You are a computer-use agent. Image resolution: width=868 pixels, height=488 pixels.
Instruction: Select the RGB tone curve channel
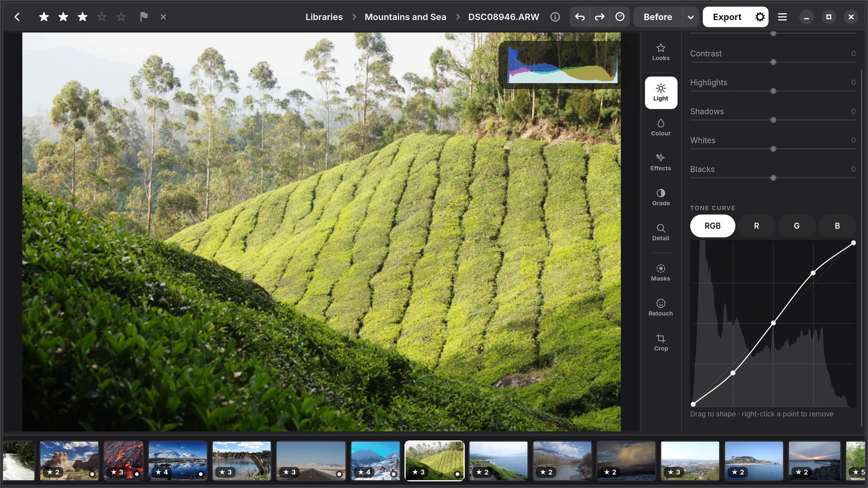point(712,226)
